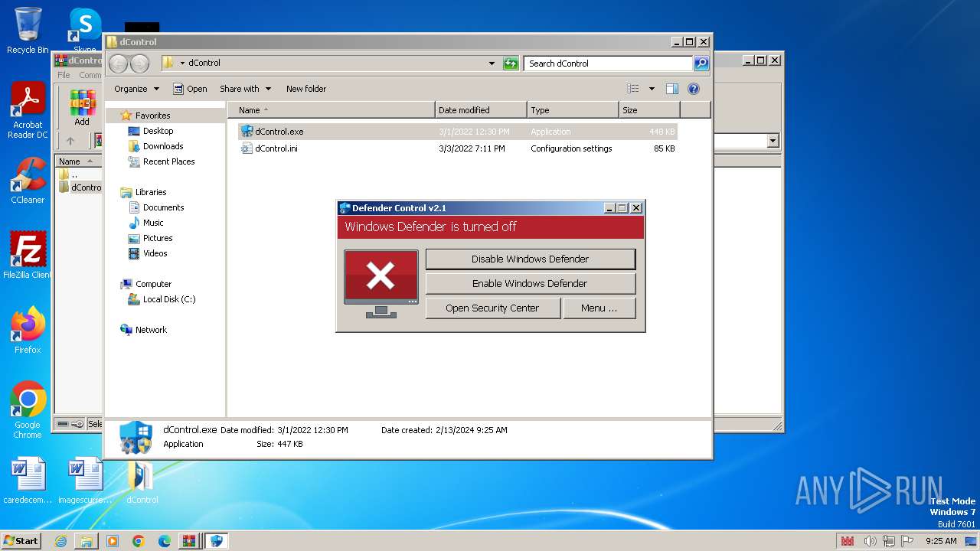
Task: Click the red X status monitor icon
Action: click(381, 283)
